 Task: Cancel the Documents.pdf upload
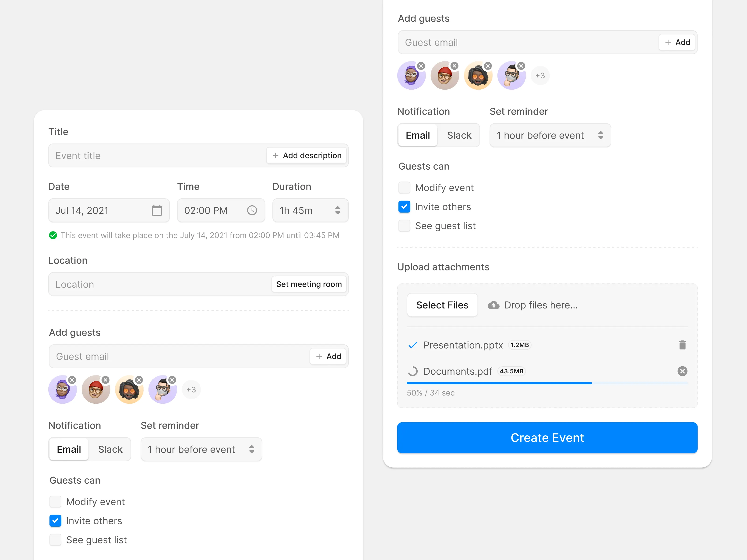(682, 371)
